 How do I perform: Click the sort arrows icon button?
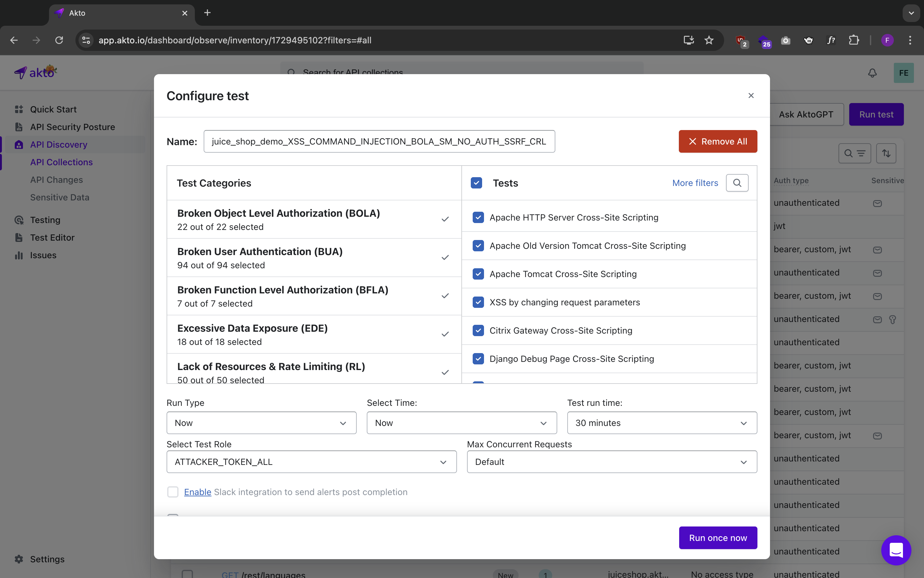pyautogui.click(x=886, y=153)
